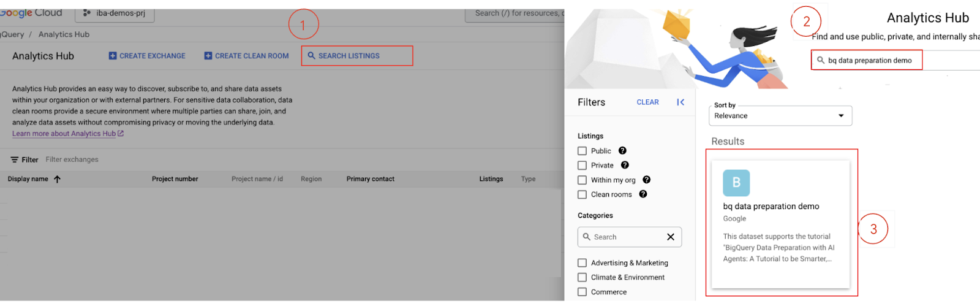Open Learn more about Analytics Hub link
980x306 pixels.
(x=64, y=134)
